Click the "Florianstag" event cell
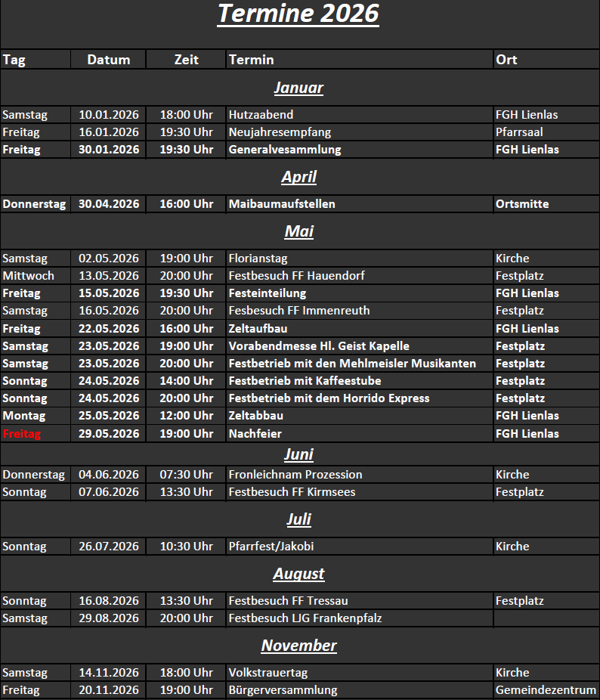This screenshot has width=600, height=700. click(258, 259)
